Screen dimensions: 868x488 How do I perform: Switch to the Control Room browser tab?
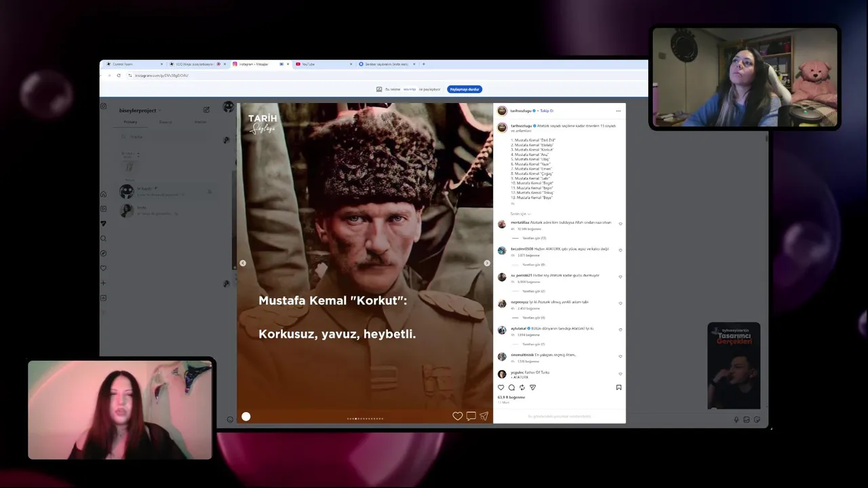point(133,64)
